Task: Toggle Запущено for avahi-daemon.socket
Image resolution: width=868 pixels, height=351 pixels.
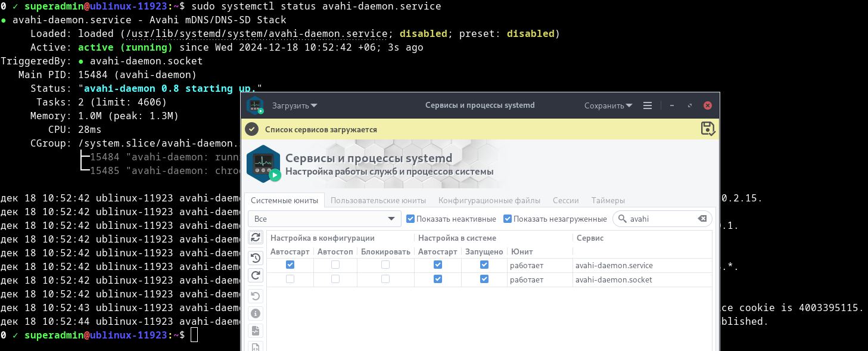Action: [x=484, y=279]
